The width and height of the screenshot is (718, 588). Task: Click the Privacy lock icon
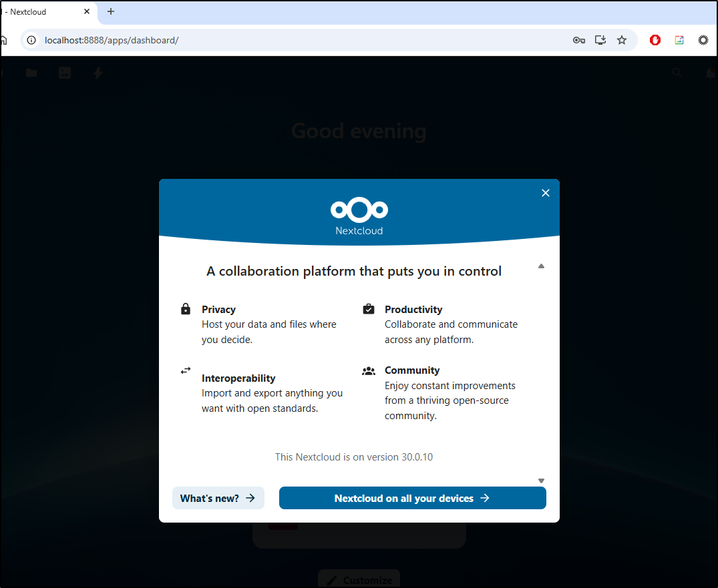pos(186,309)
